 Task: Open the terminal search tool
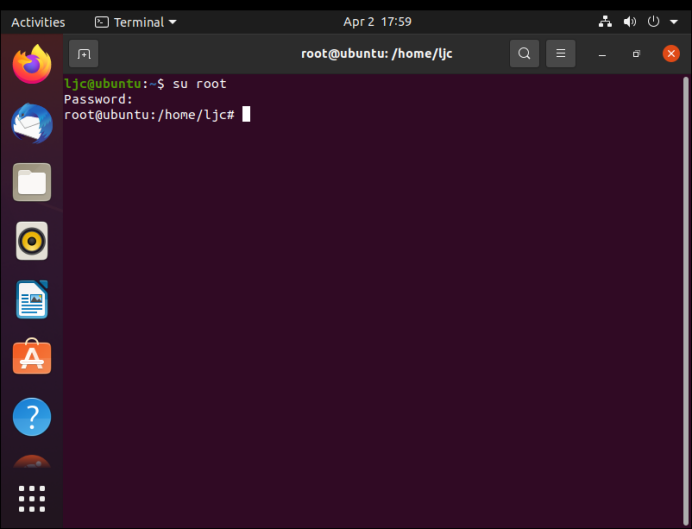pos(524,54)
